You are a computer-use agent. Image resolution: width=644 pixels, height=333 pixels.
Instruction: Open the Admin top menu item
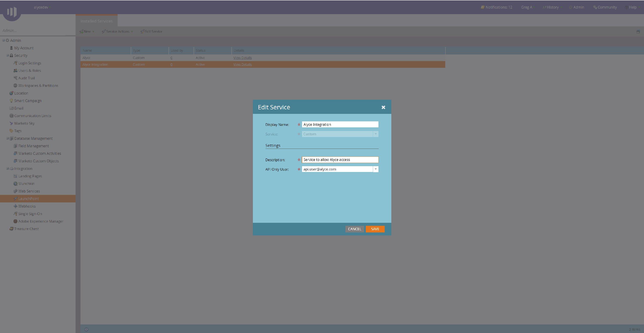pos(577,7)
